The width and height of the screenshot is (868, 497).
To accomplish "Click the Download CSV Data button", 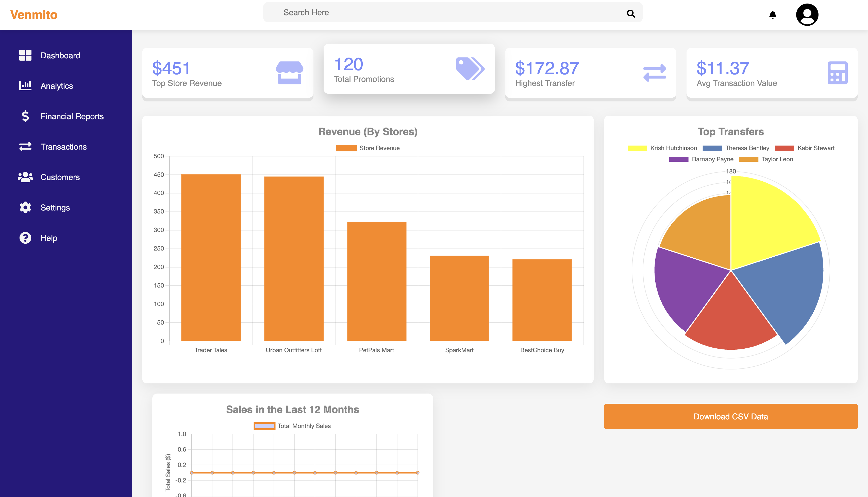I will (x=730, y=416).
